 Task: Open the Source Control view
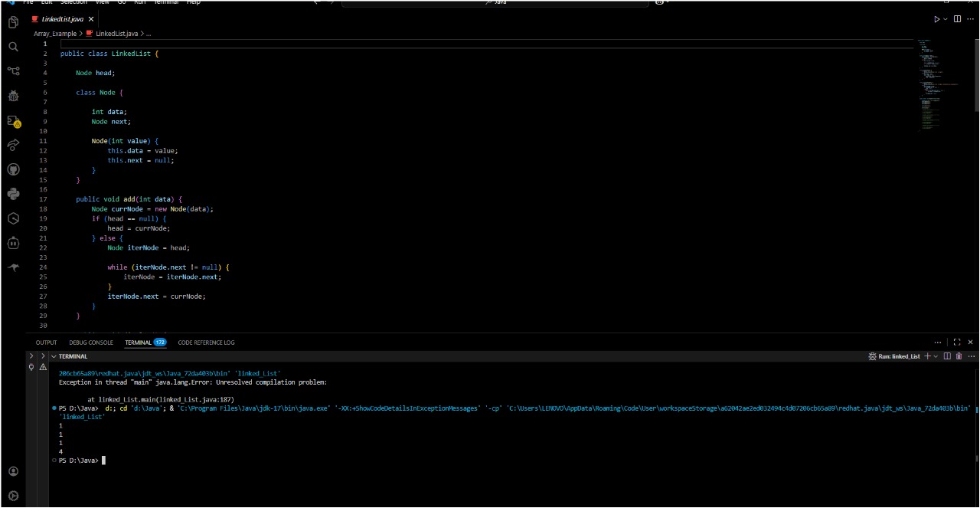13,71
